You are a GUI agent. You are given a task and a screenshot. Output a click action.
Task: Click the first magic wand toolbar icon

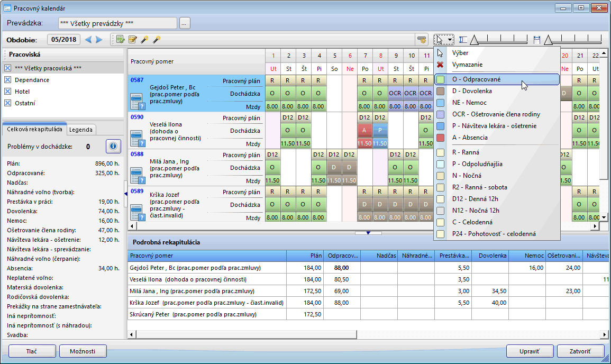tap(144, 40)
